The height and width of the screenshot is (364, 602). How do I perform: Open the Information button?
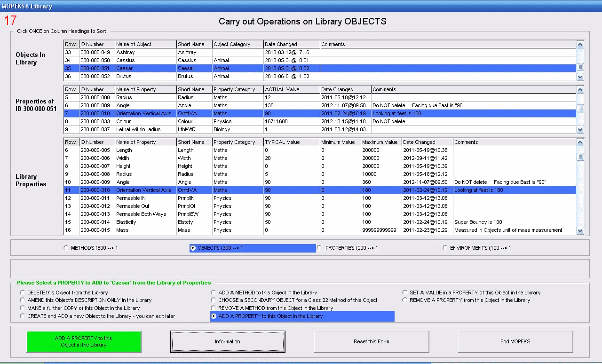228,341
